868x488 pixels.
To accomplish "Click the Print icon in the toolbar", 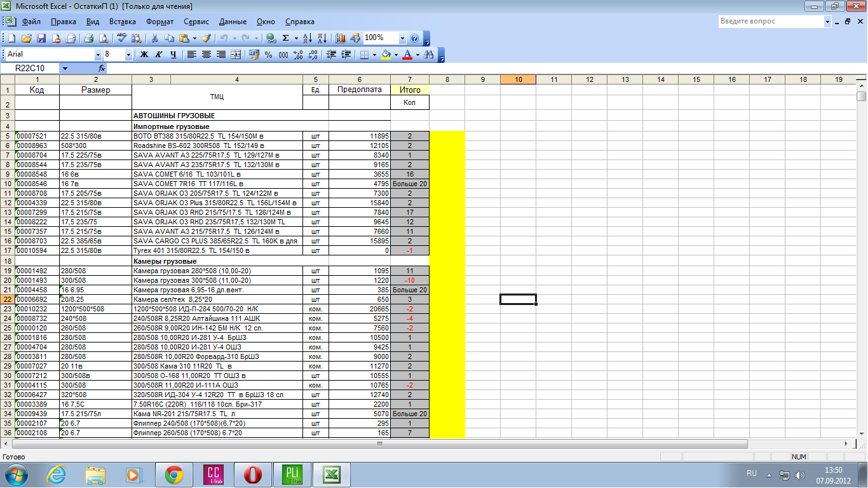I will coord(89,38).
